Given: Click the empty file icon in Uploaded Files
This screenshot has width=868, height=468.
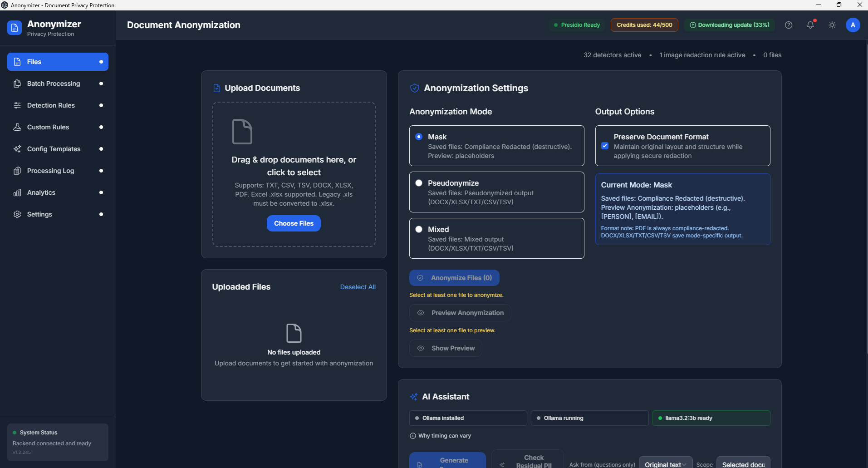Looking at the screenshot, I should (x=294, y=333).
